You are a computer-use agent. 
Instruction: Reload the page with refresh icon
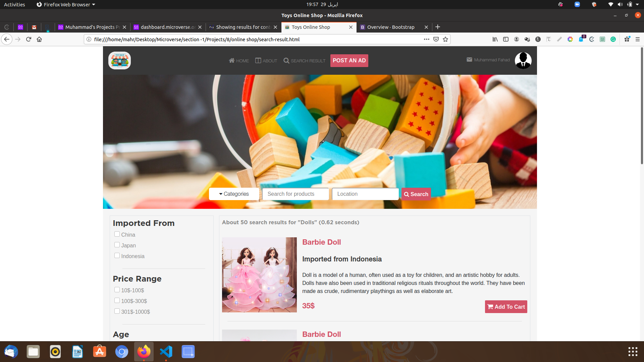coord(29,39)
